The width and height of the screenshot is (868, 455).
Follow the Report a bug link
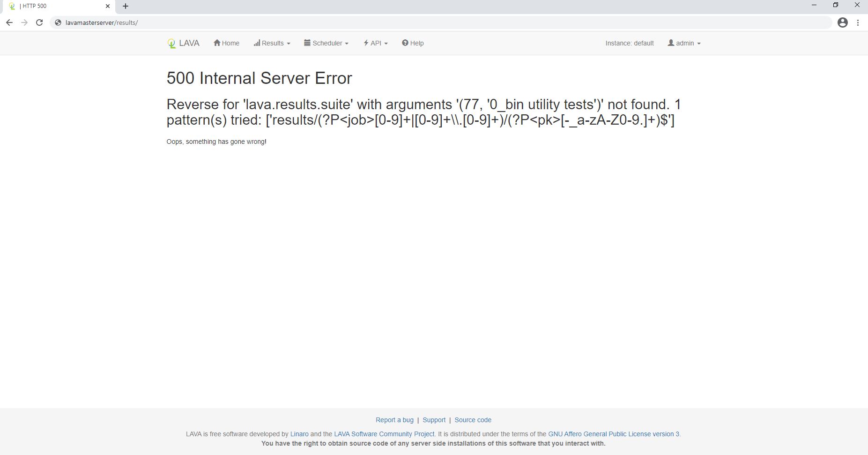(394, 420)
